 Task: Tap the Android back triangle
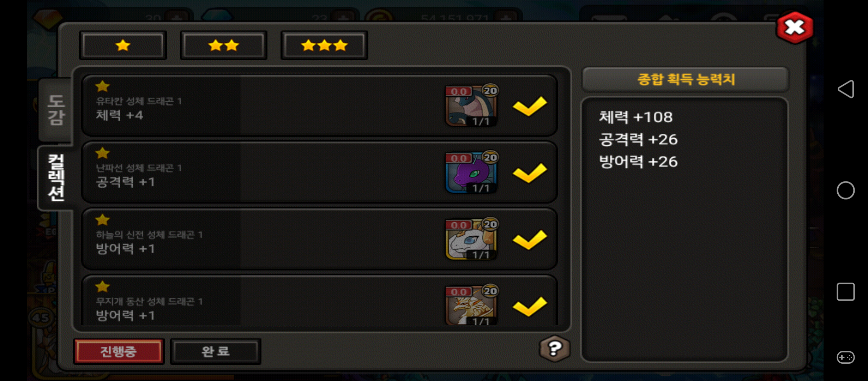click(846, 89)
